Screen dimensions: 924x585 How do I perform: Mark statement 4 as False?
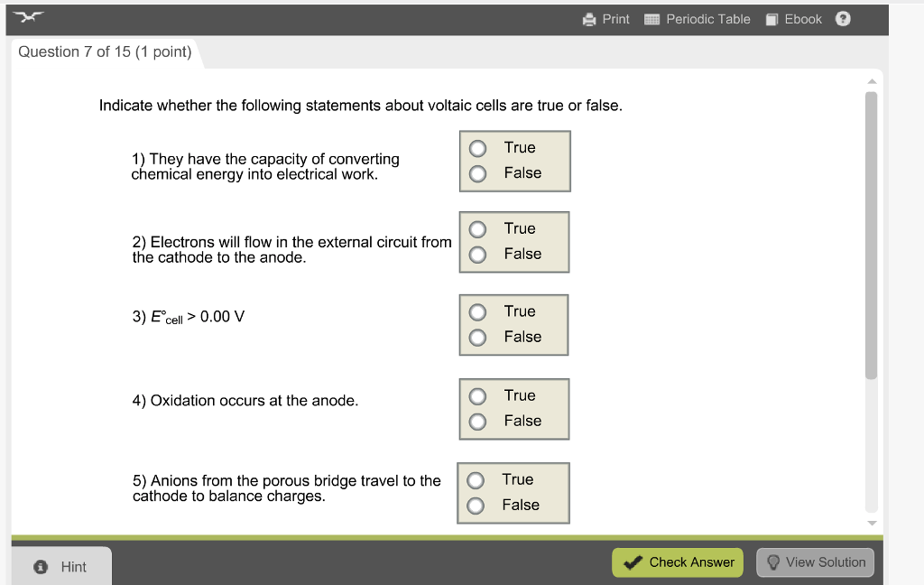(x=476, y=421)
